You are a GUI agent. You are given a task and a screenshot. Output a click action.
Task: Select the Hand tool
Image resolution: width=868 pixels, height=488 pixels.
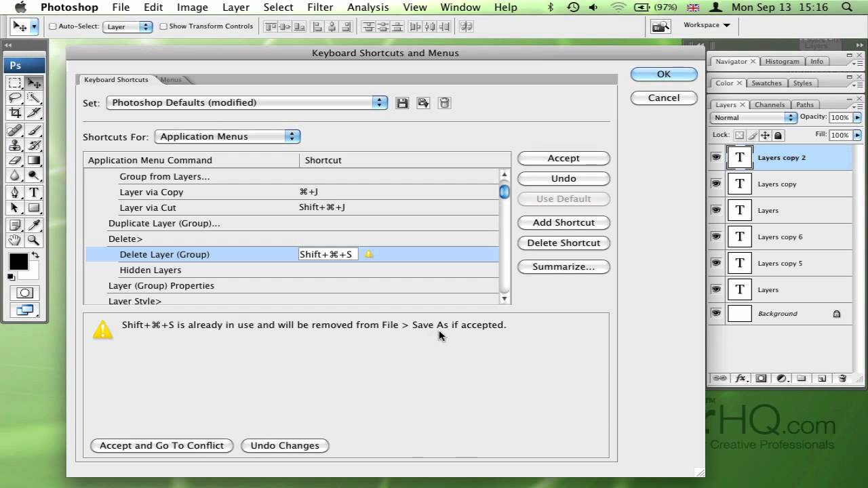(x=14, y=240)
